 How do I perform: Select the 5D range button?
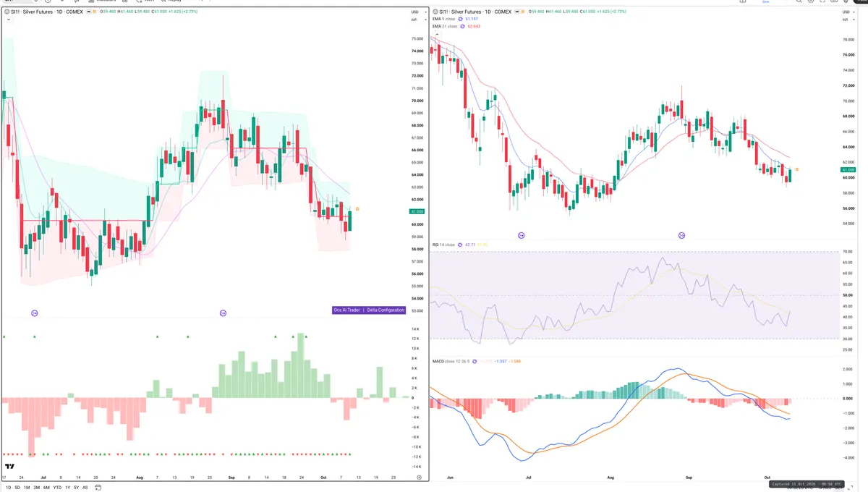point(17,488)
